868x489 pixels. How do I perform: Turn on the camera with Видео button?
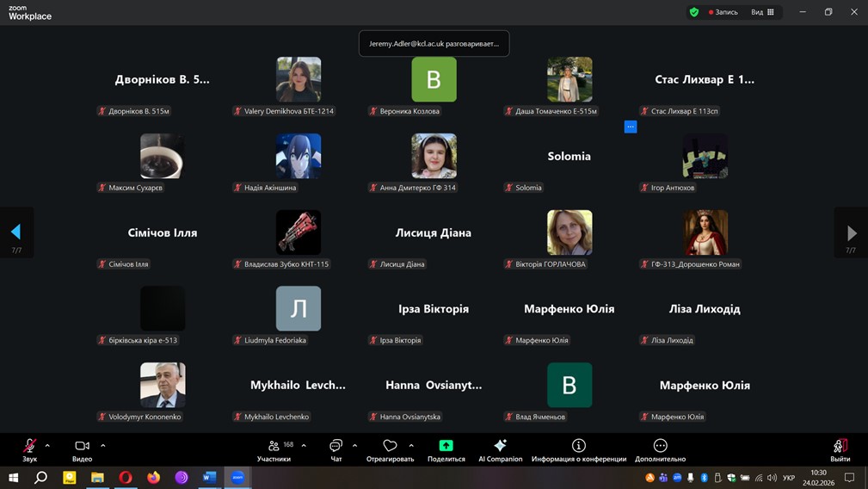(x=82, y=446)
